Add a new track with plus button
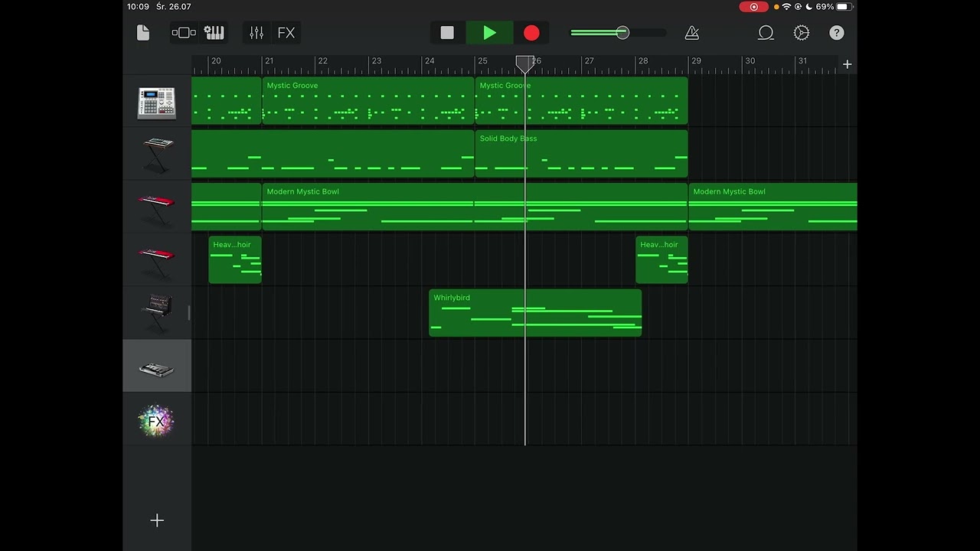Screen dimensions: 980x551 point(157,520)
